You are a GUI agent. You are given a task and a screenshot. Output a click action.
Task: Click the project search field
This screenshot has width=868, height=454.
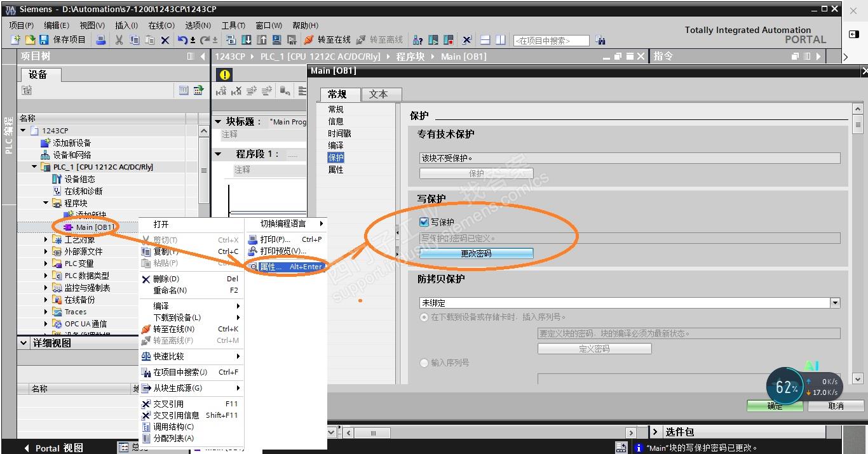[x=550, y=41]
